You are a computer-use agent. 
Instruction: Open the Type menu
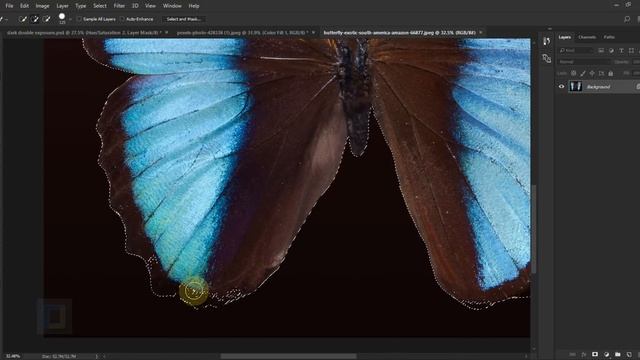[80, 6]
